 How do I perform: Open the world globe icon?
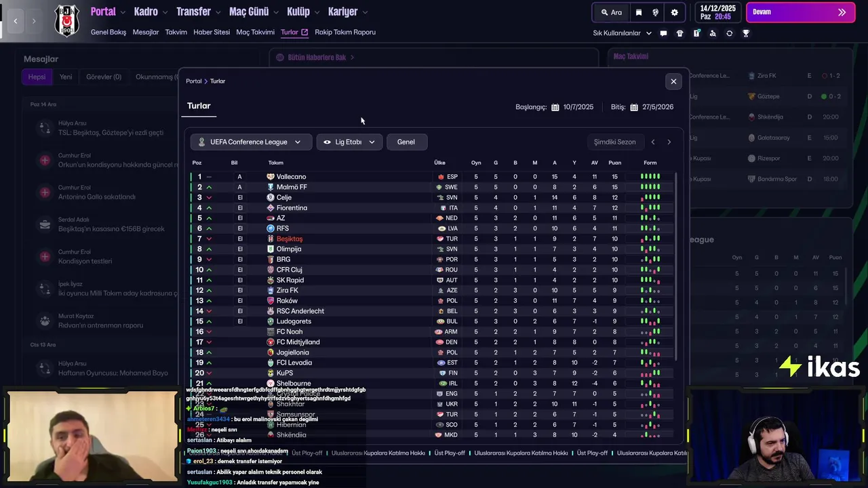(656, 12)
